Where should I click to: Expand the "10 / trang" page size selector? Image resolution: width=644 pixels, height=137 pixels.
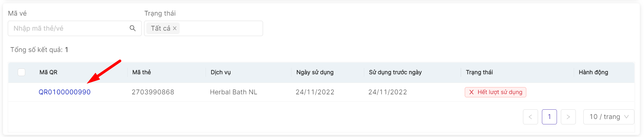pos(605,117)
